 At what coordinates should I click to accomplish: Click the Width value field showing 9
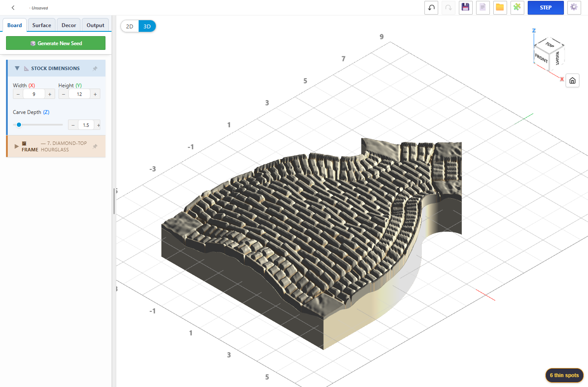[x=34, y=94]
